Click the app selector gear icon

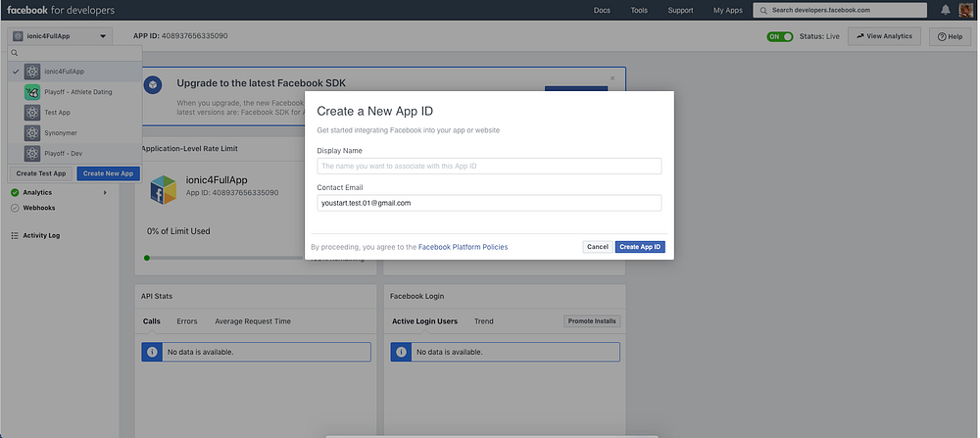pos(18,36)
